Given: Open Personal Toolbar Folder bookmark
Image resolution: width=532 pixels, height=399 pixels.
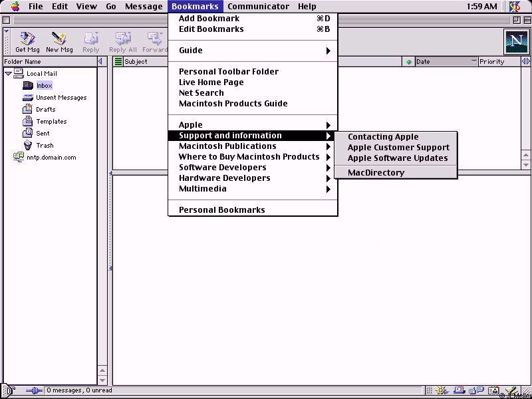Looking at the screenshot, I should point(253,72).
